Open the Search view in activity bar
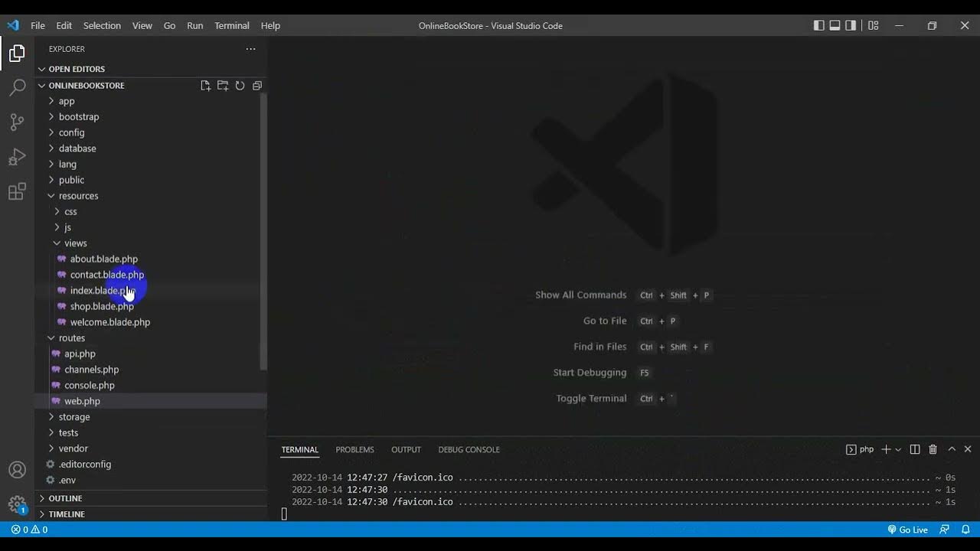Image resolution: width=980 pixels, height=551 pixels. click(17, 87)
